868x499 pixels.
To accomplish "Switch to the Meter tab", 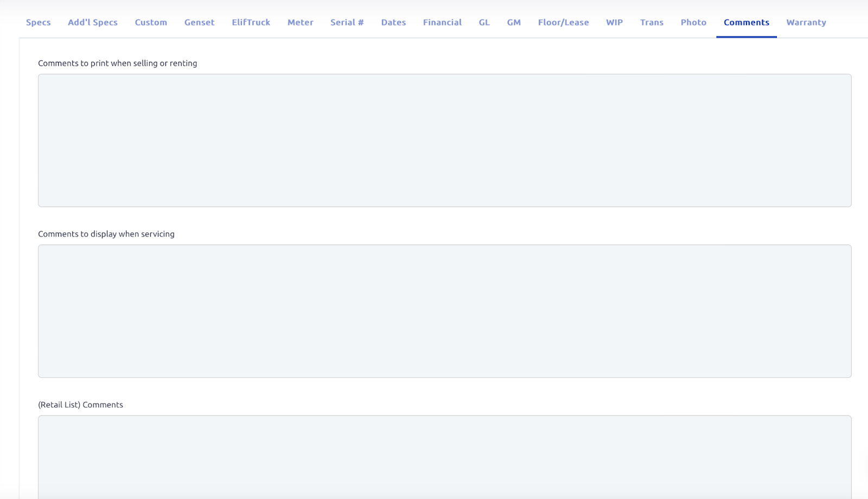I will [x=301, y=22].
